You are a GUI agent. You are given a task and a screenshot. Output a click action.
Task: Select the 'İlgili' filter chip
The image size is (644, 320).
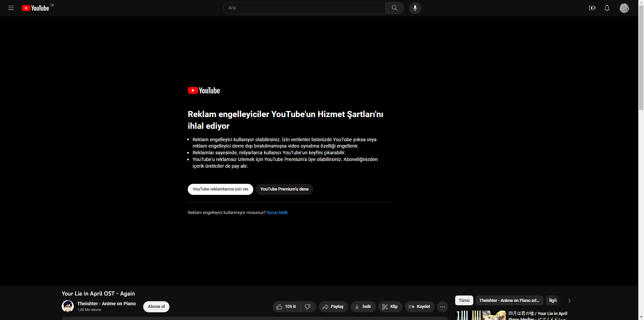pyautogui.click(x=553, y=301)
